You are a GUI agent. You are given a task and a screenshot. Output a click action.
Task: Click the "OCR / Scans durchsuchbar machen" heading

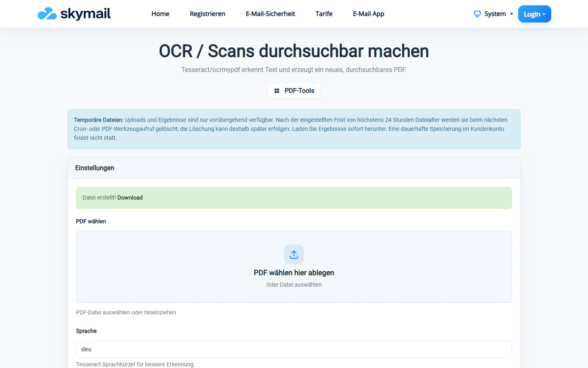[294, 51]
